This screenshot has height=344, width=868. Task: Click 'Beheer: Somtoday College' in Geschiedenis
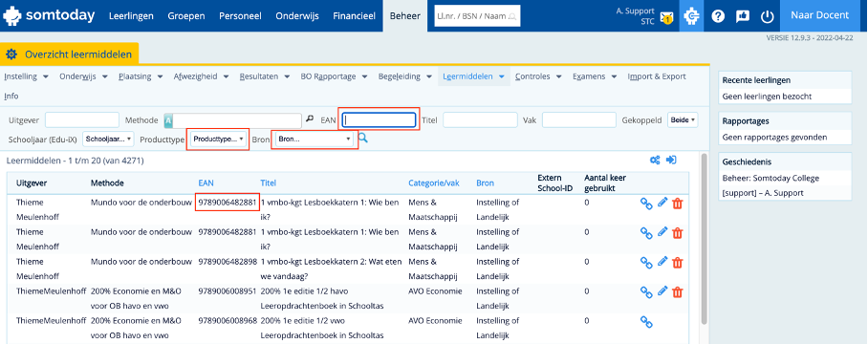[770, 178]
